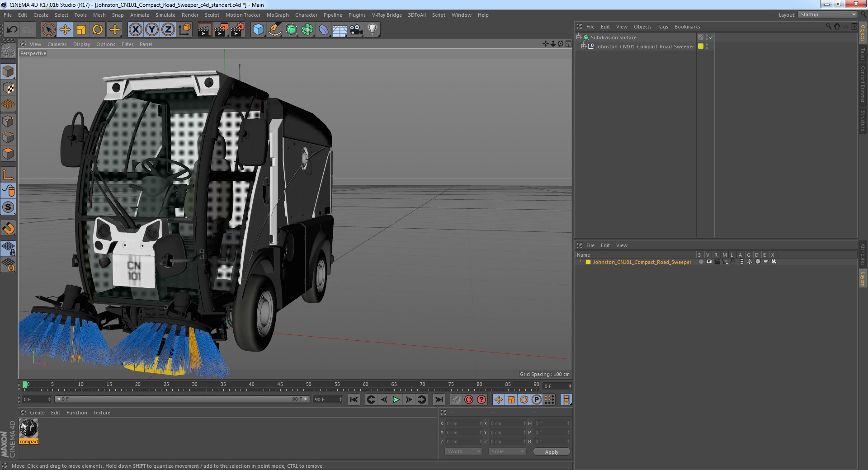Viewport: 868px width, 470px height.
Task: Toggle the Subdivision Surface enable checkmark
Action: pos(711,38)
